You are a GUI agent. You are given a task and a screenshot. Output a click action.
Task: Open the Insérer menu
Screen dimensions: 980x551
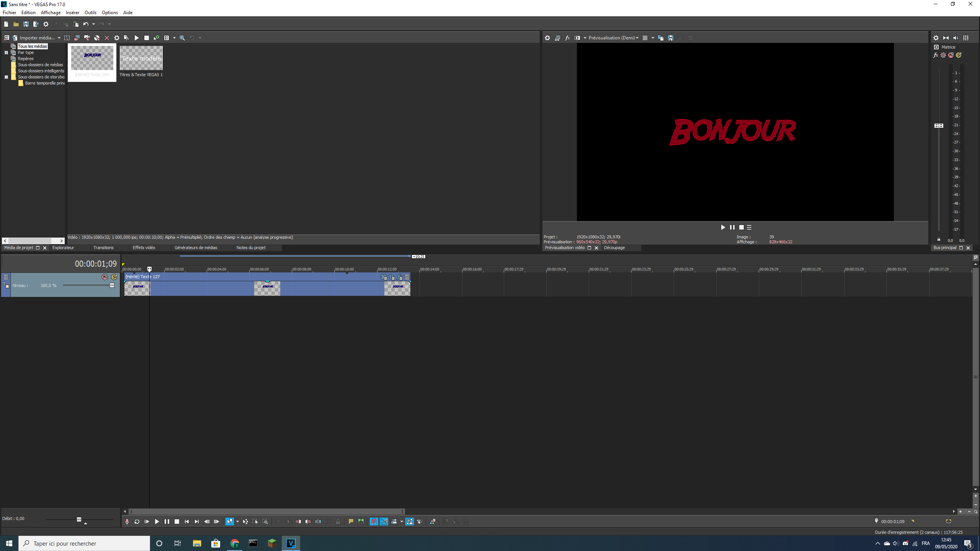point(72,13)
